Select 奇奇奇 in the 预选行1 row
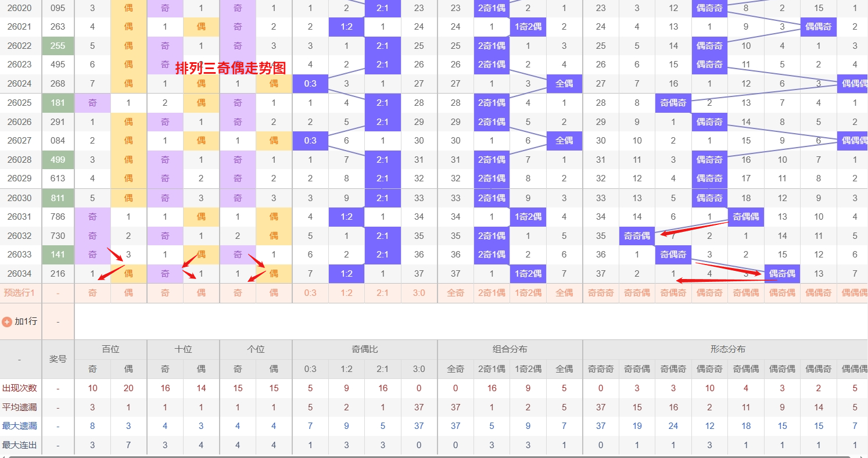The height and width of the screenshot is (458, 868). coord(601,293)
